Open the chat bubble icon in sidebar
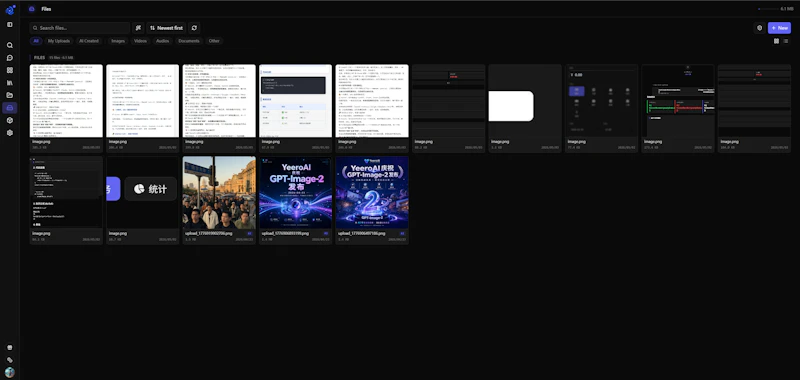 [x=10, y=58]
